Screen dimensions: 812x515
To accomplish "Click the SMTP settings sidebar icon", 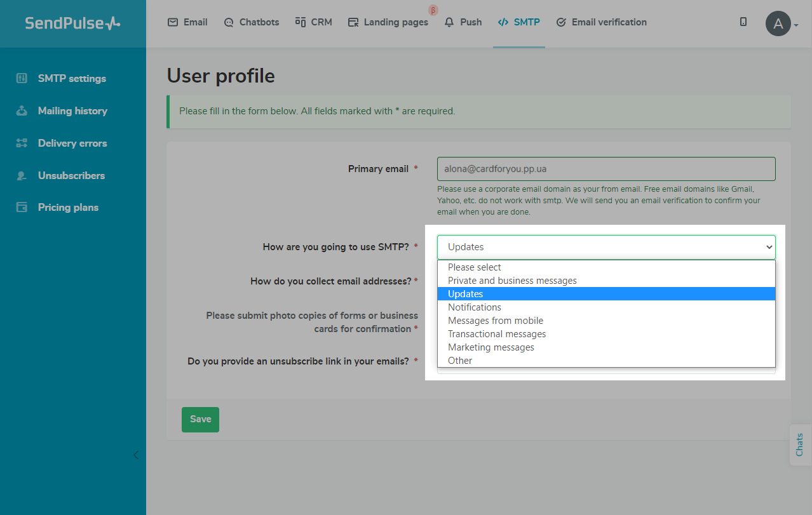I will [x=22, y=79].
